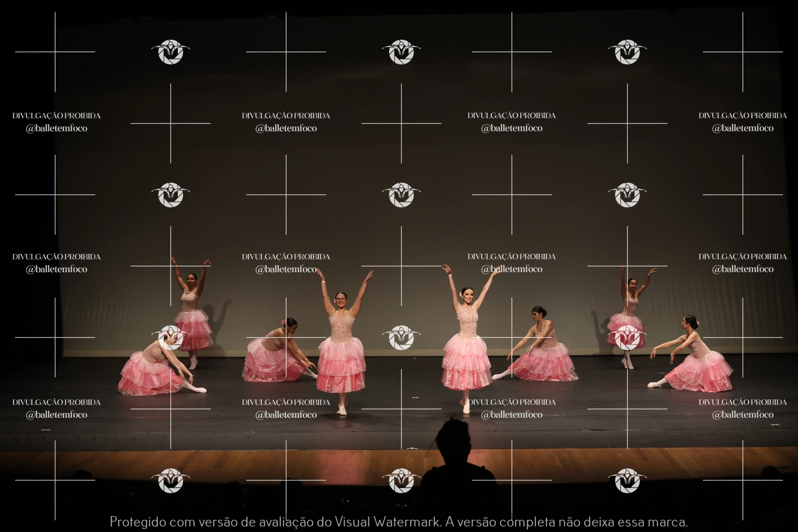This screenshot has width=798, height=532.
Task: Click the top-left camera lotus watermark logo
Action: tap(171, 52)
